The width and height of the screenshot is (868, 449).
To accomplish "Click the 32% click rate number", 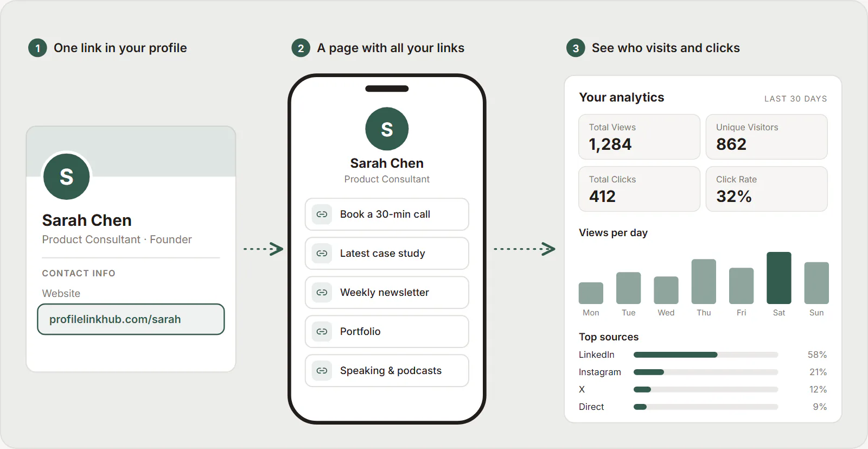I will click(x=734, y=197).
